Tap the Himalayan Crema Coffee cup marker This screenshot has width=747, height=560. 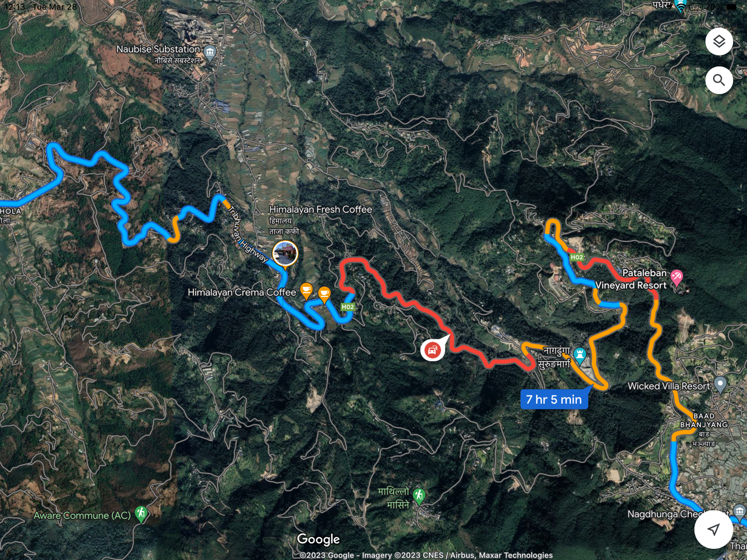coord(306,291)
